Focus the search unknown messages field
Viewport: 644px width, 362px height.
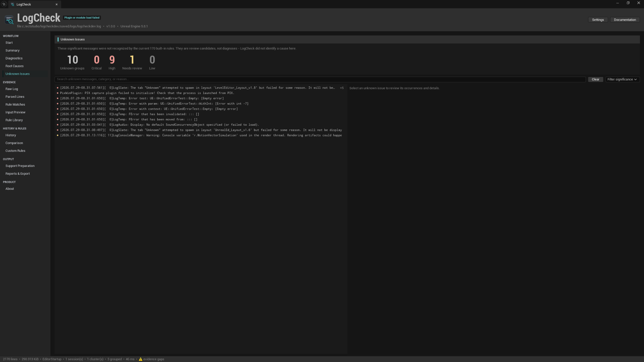click(320, 79)
